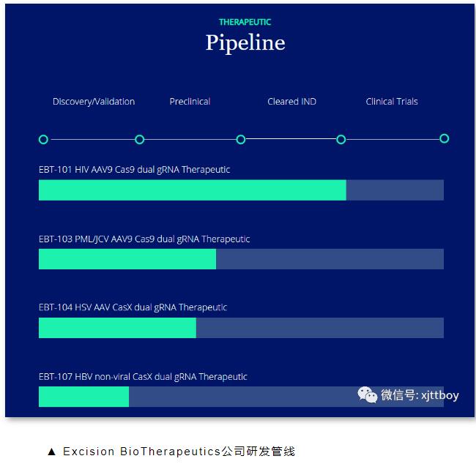Click the middle timeline circle marker
Image resolution: width=476 pixels, height=464 pixels.
pyautogui.click(x=241, y=140)
